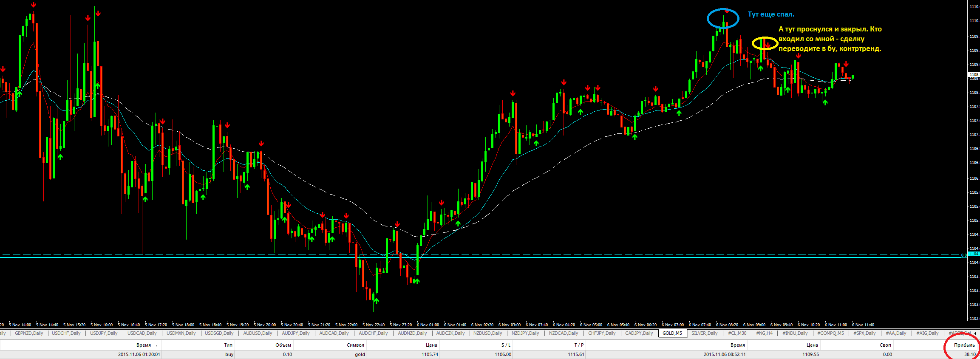
Task: Open the AUDJPY,Daily tab
Action: point(296,334)
